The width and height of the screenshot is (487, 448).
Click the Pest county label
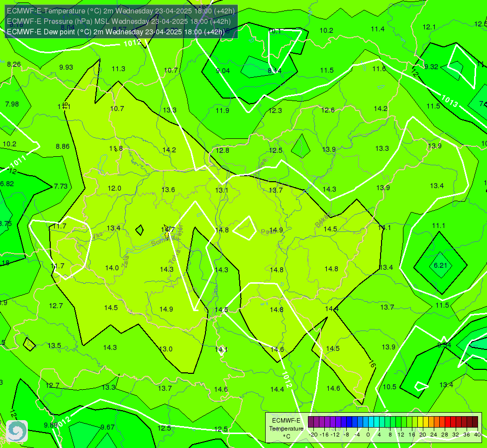[267, 232]
